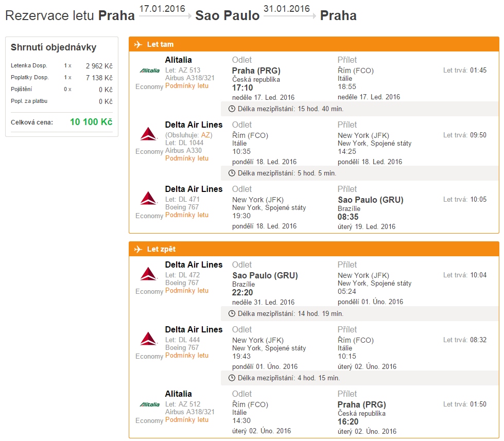Click the return date 31.01.2016 in title
This screenshot has width=504, height=441.
coord(287,9)
